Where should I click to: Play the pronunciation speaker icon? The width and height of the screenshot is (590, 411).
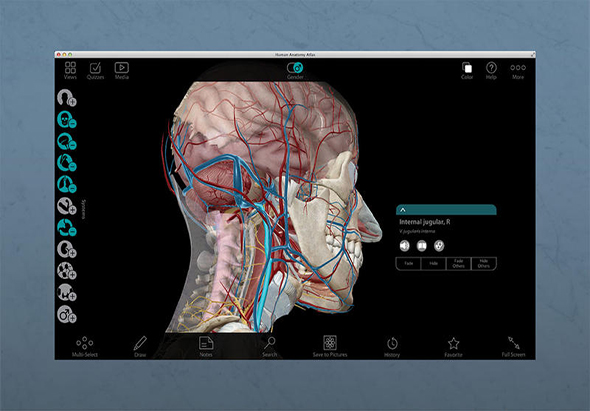pyautogui.click(x=404, y=246)
